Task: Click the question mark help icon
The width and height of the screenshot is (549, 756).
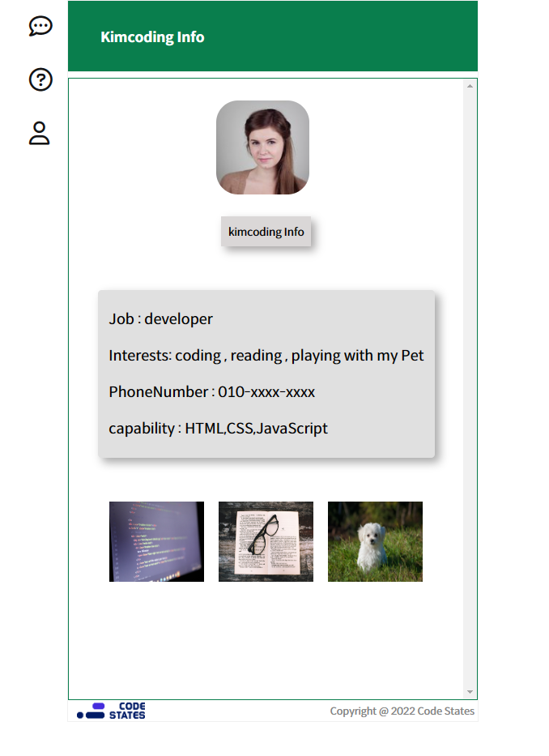Action: coord(40,79)
